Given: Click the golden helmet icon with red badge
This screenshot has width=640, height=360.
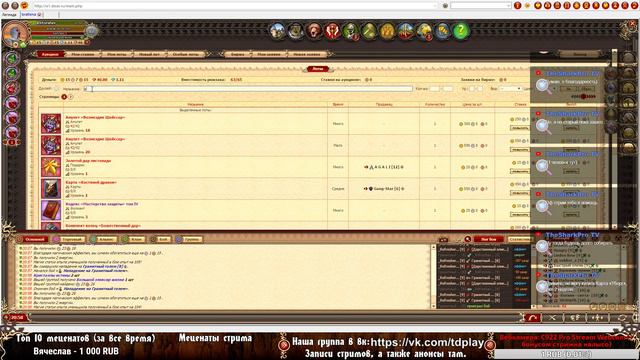Looking at the screenshot, I should [x=424, y=31].
